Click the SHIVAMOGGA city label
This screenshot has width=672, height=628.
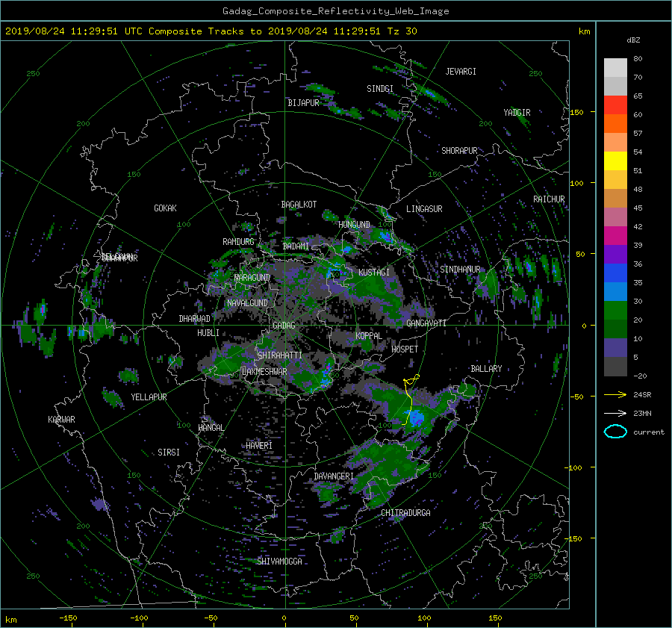pos(279,562)
